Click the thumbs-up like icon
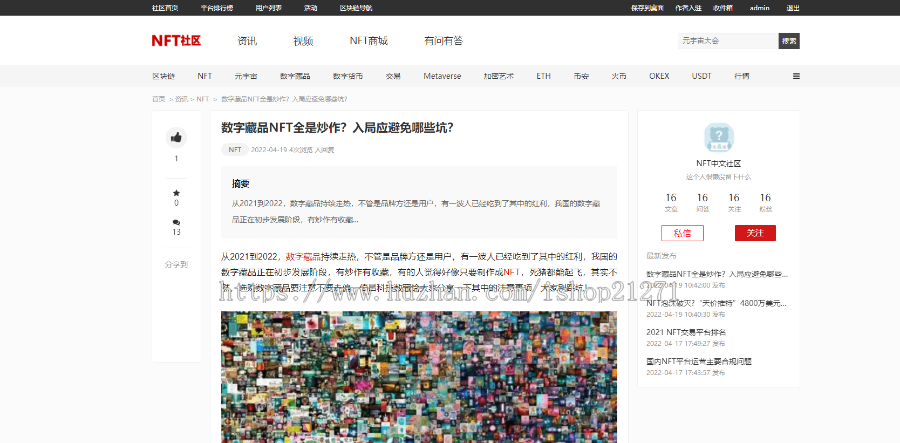The width and height of the screenshot is (900, 443). click(x=176, y=137)
